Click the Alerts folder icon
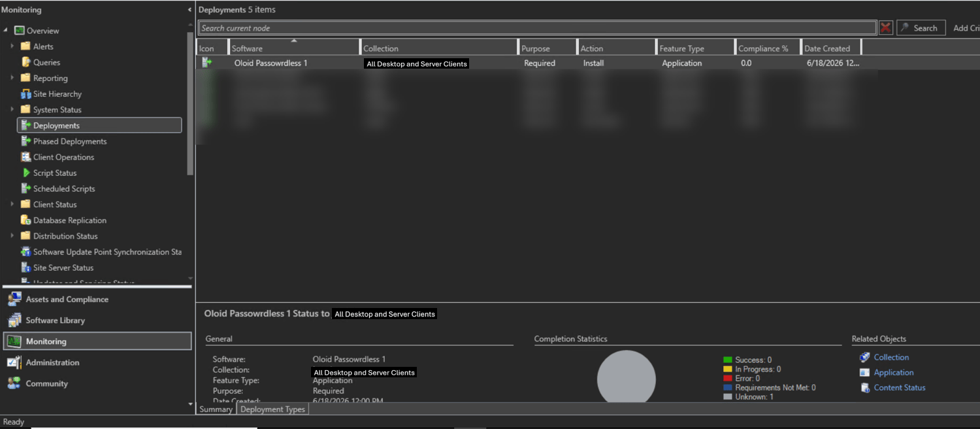This screenshot has height=429, width=980. [x=25, y=46]
